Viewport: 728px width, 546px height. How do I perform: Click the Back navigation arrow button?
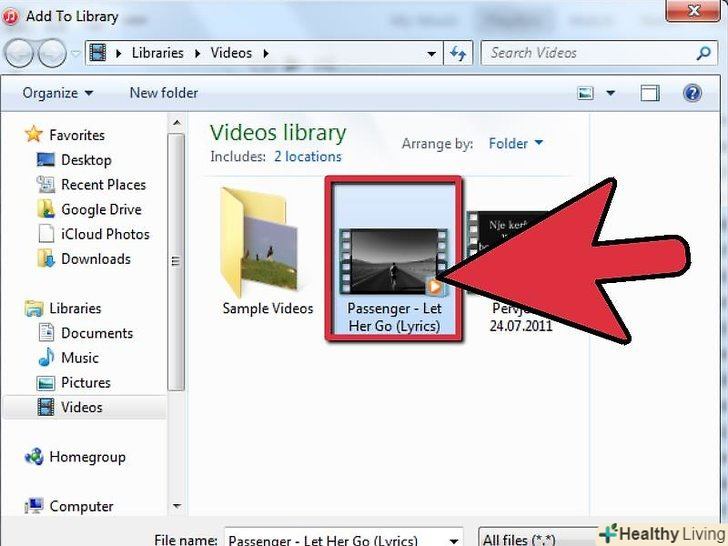click(19, 53)
